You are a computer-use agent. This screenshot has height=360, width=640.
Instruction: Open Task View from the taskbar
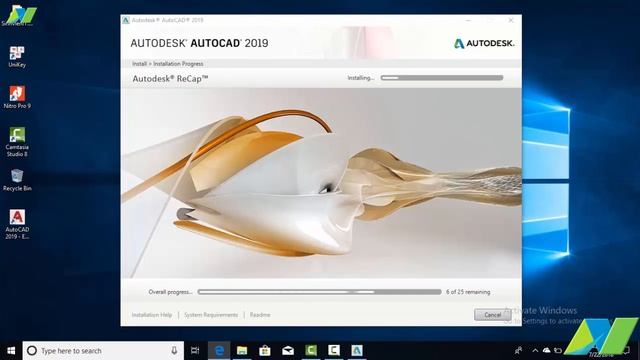pos(195,351)
